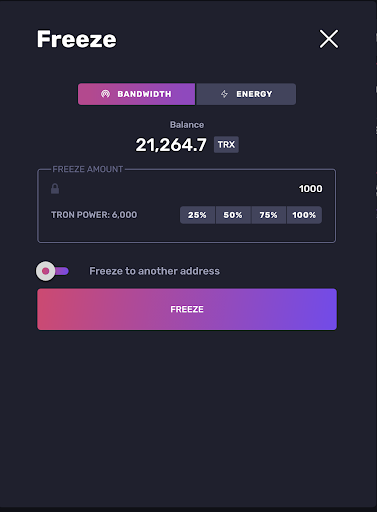Click the 21,264.7 balance value
The height and width of the screenshot is (512, 377).
click(171, 145)
